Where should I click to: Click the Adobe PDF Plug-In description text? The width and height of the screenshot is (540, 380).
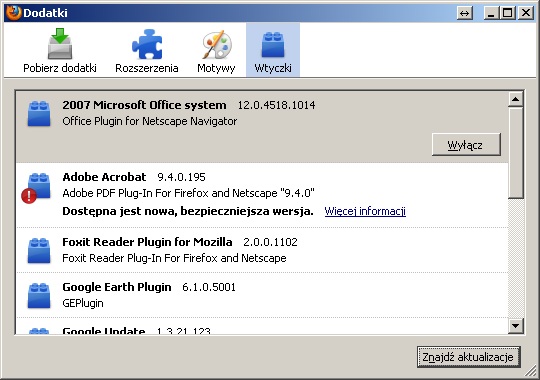click(188, 193)
